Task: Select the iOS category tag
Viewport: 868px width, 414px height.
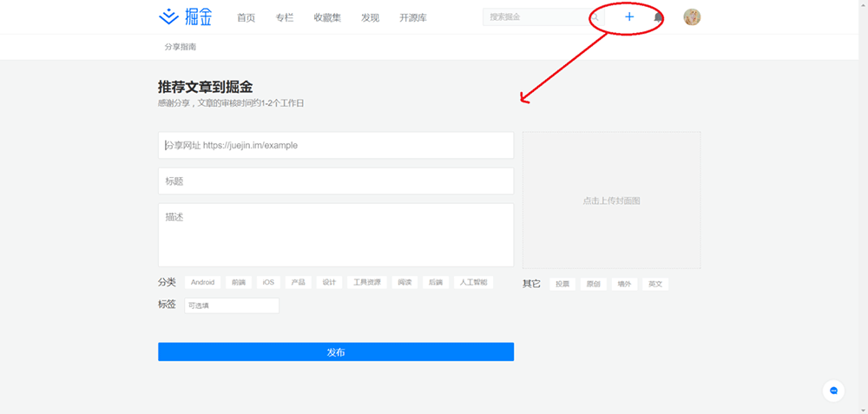Action: 268,282
